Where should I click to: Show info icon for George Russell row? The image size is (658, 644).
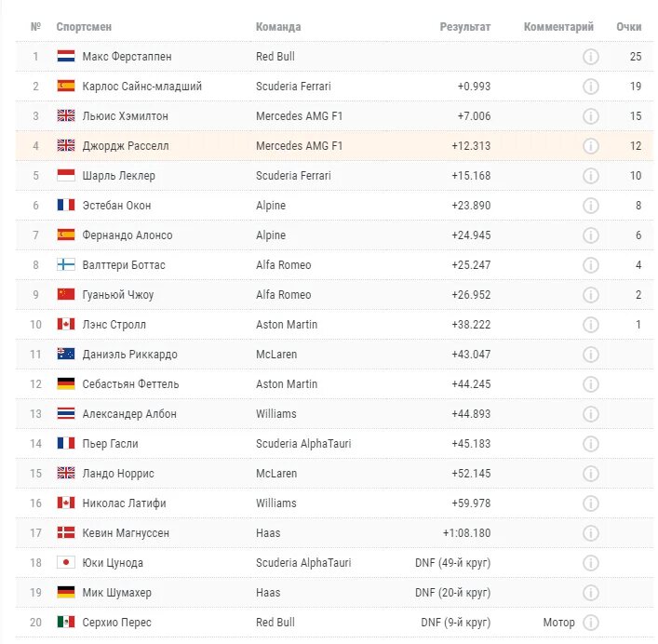point(590,145)
